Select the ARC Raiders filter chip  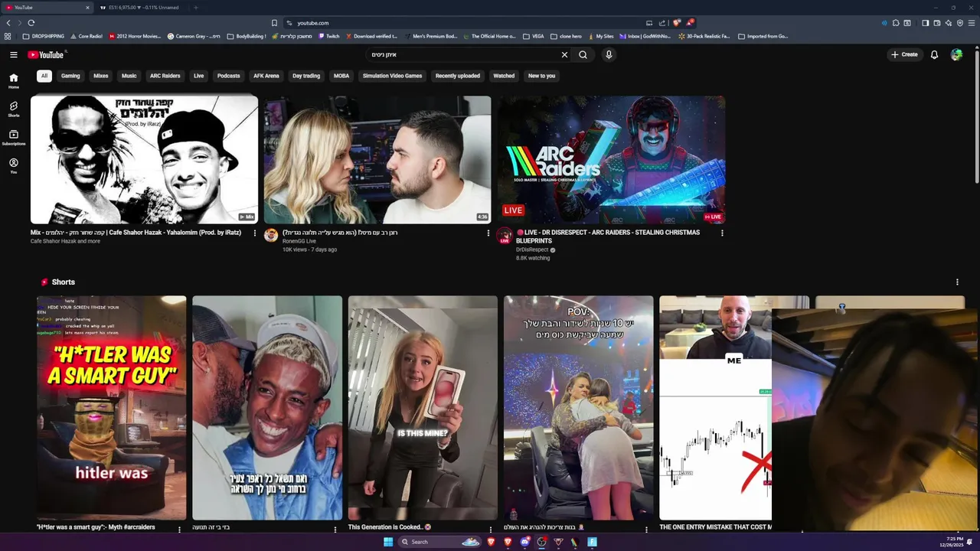[165, 76]
